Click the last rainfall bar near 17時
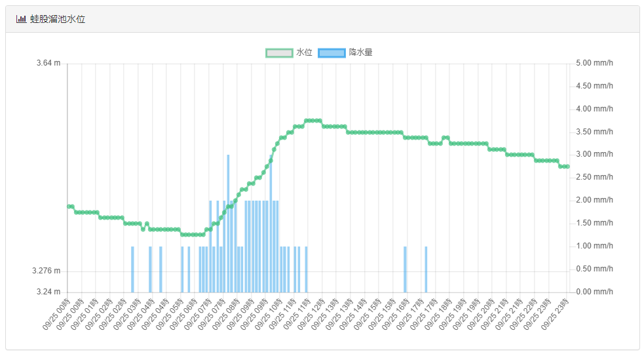644x356 pixels. (x=426, y=269)
